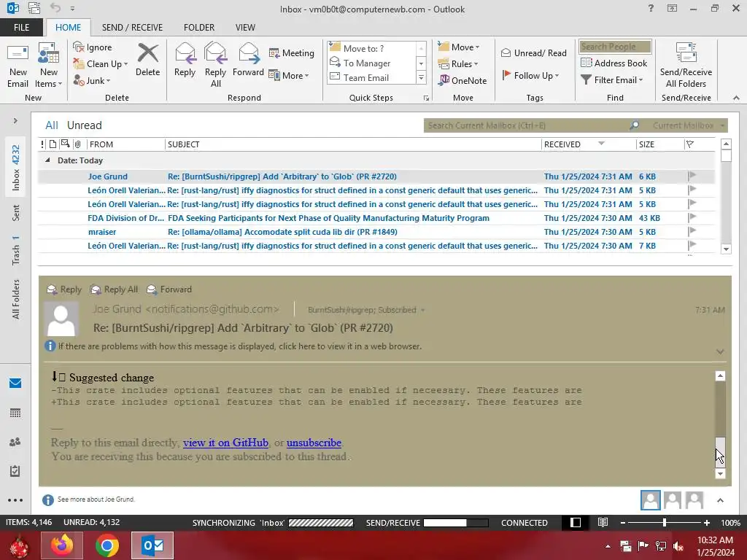This screenshot has height=560, width=747.
Task: Open the view it on GitHub link
Action: click(226, 443)
